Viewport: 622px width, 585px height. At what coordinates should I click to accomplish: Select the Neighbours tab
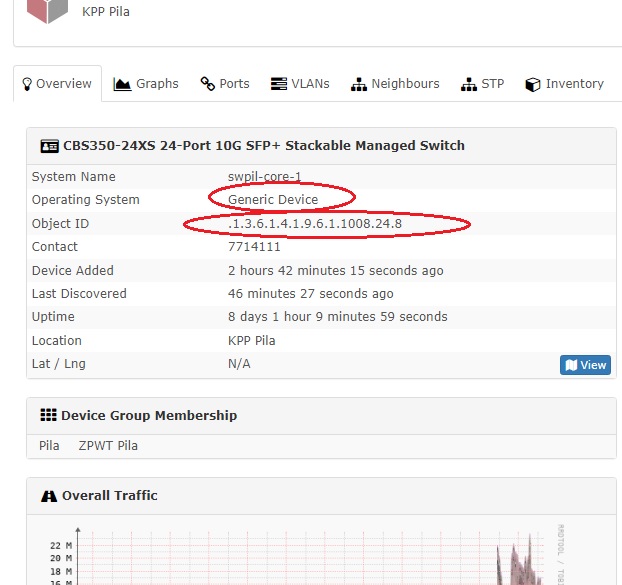click(395, 84)
